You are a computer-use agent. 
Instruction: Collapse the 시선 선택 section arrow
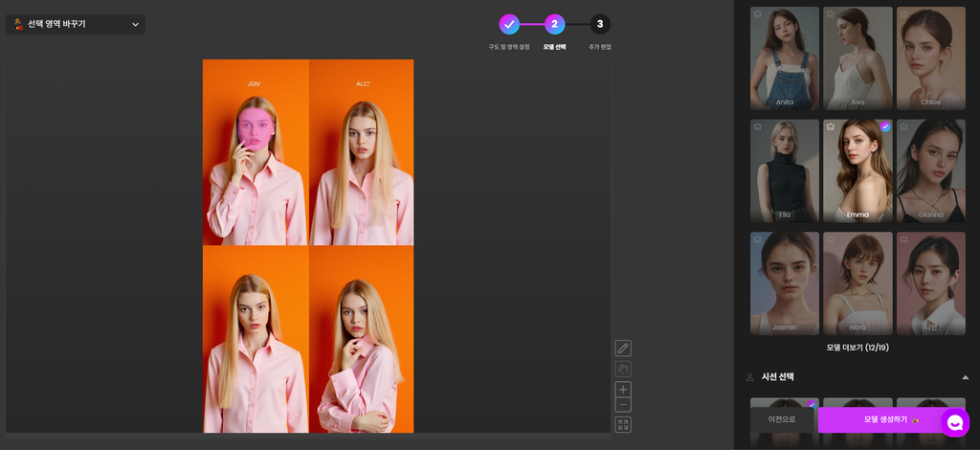965,377
